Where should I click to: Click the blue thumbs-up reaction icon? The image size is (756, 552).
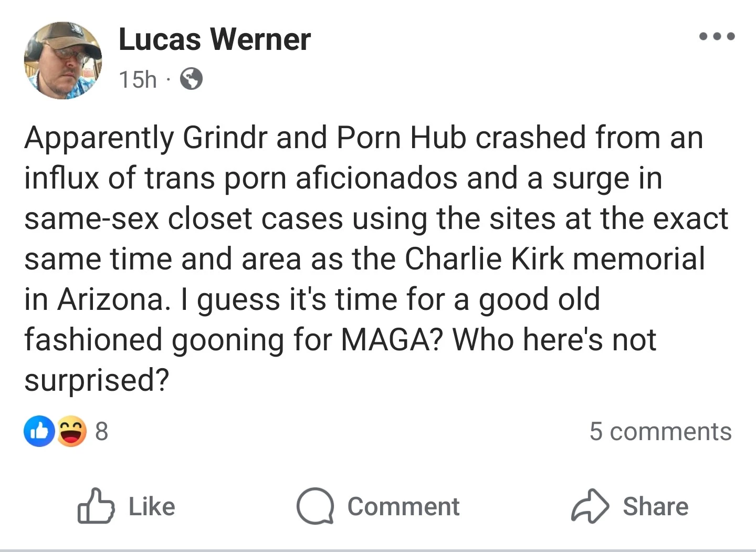39,431
